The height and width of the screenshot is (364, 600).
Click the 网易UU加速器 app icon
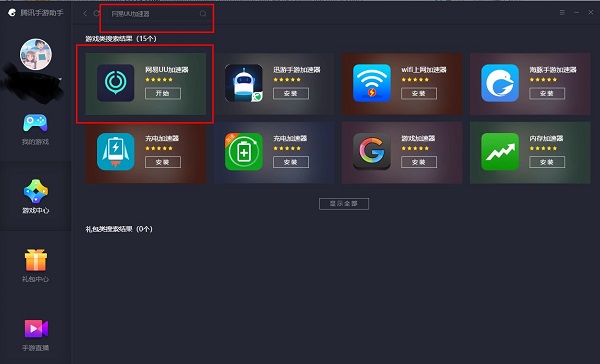point(116,83)
